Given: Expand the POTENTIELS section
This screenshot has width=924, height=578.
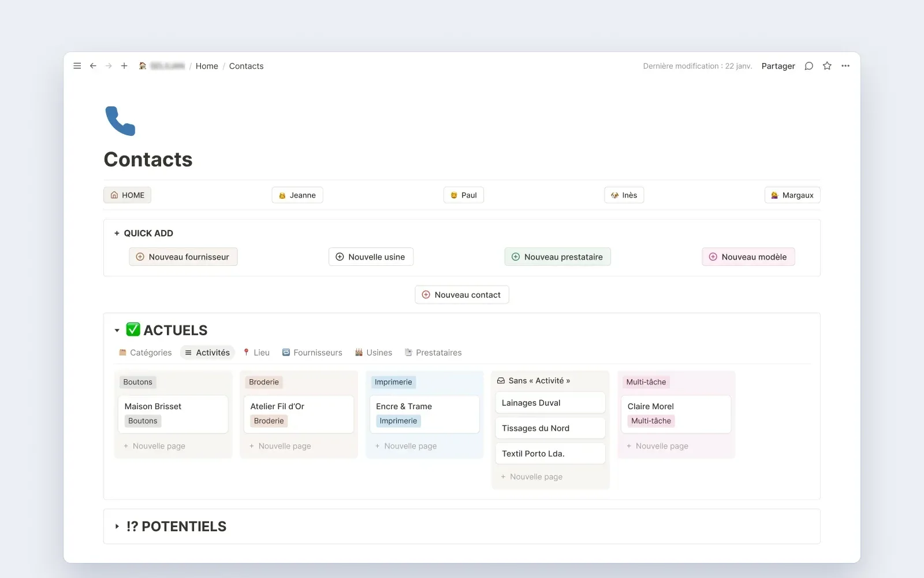Looking at the screenshot, I should point(117,527).
